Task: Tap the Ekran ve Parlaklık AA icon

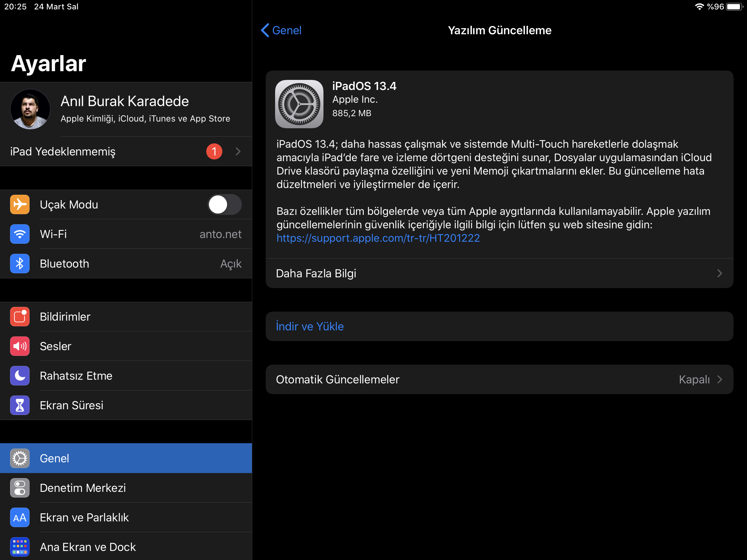Action: [19, 517]
